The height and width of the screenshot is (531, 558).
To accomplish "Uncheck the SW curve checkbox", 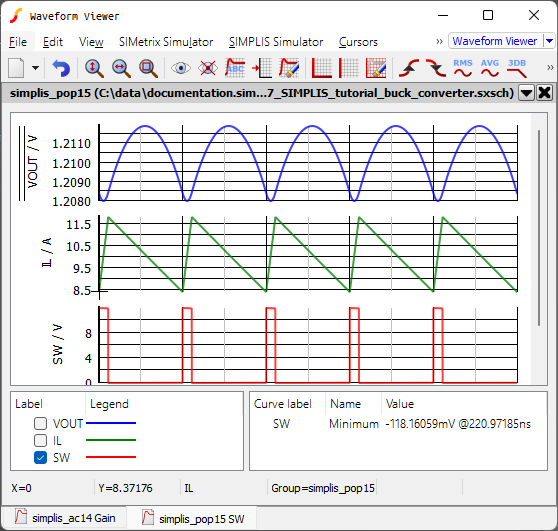I will pos(40,457).
